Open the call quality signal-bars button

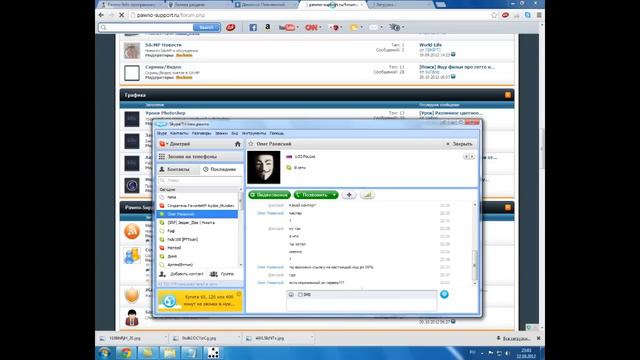(x=367, y=195)
